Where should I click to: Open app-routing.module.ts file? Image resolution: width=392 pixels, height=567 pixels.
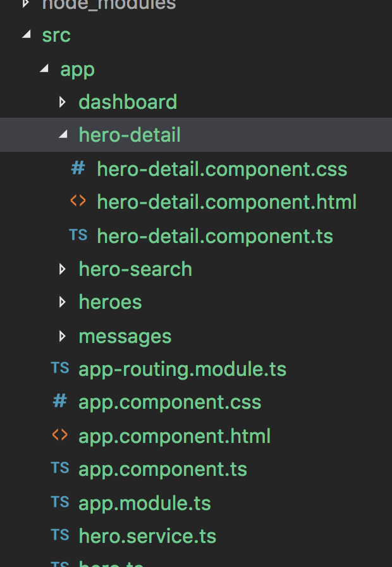[x=183, y=370]
